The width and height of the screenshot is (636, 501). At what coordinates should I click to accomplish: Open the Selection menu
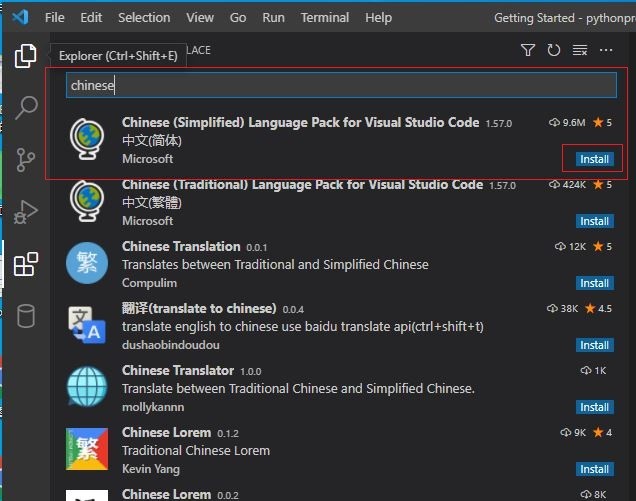pyautogui.click(x=144, y=17)
